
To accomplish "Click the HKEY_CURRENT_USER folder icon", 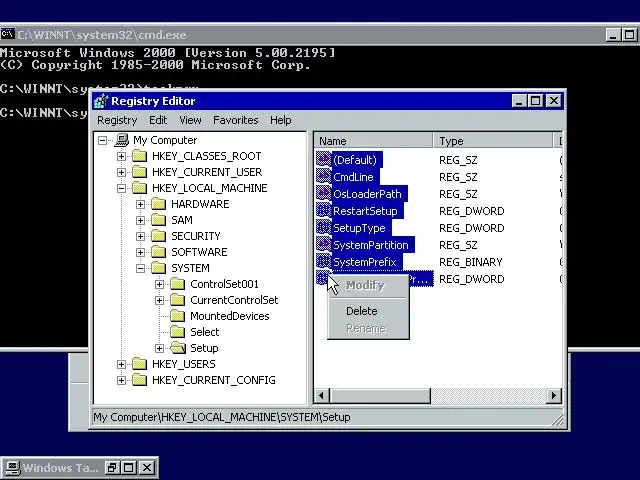I will coord(140,172).
